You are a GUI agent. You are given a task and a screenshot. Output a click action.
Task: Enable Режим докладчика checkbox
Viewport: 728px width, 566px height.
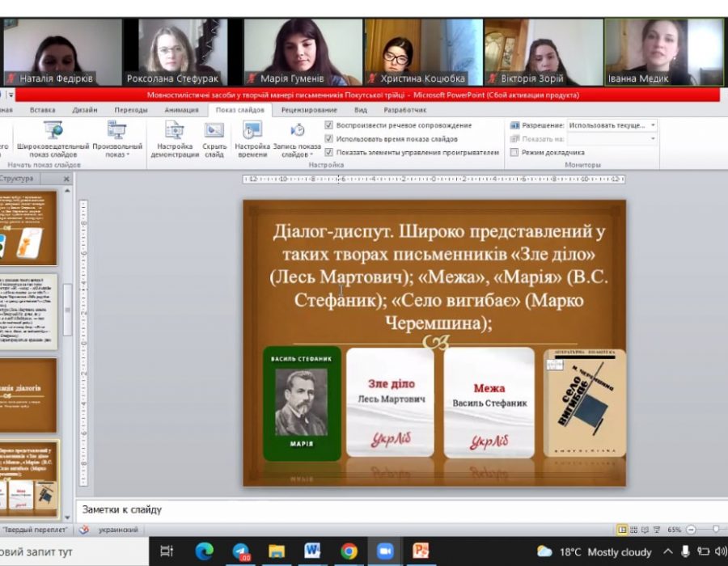(514, 152)
